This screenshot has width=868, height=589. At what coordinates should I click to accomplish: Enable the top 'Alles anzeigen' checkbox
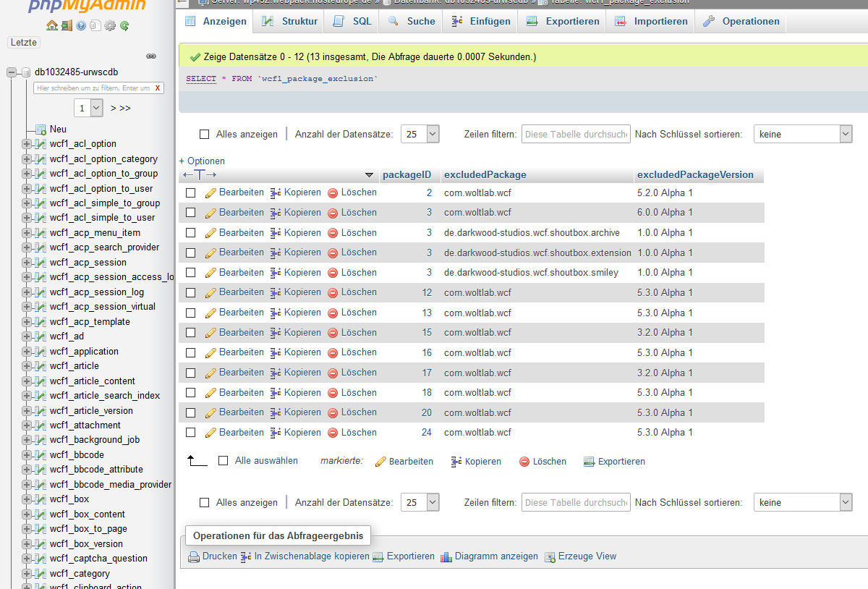(204, 135)
